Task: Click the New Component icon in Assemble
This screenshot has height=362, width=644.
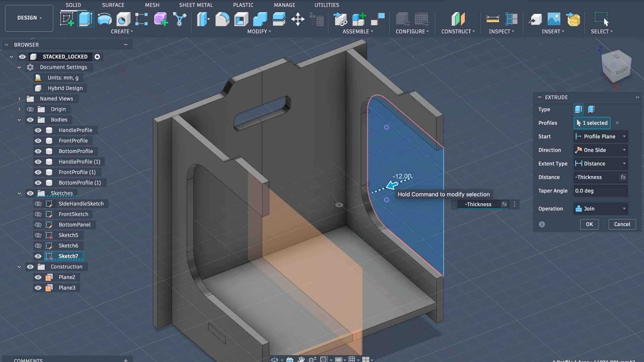Action: (x=358, y=19)
